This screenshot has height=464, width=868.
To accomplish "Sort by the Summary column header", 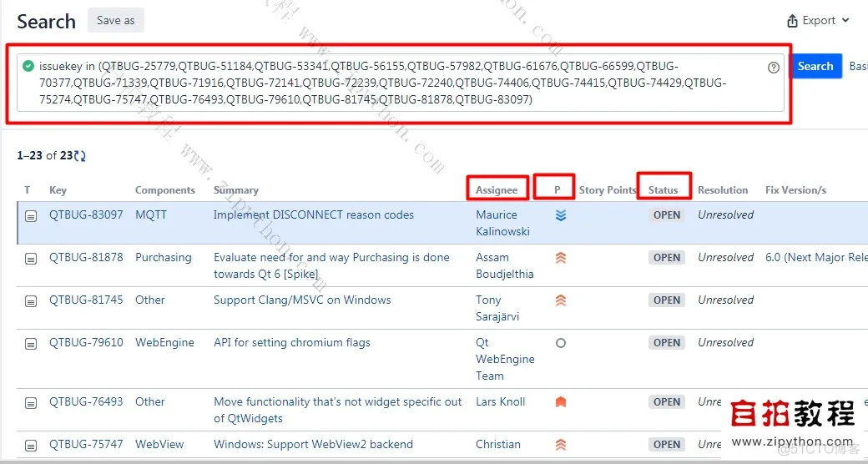I will 236,190.
